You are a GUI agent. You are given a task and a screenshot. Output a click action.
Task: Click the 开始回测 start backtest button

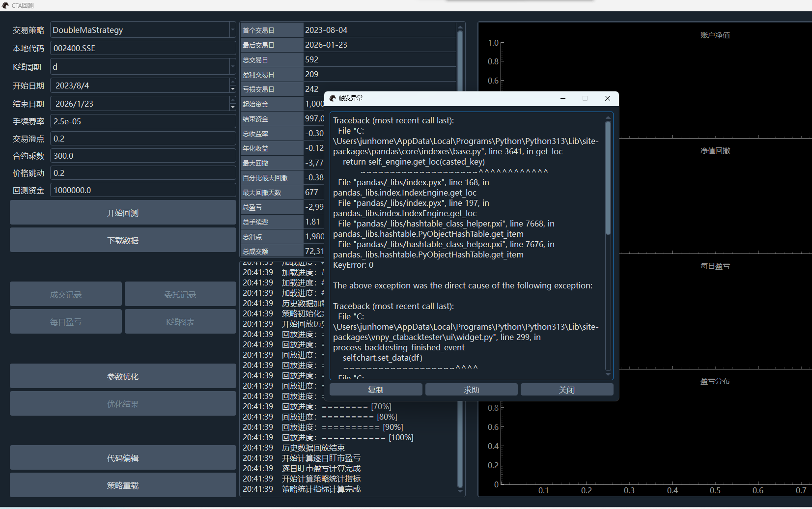(x=123, y=213)
